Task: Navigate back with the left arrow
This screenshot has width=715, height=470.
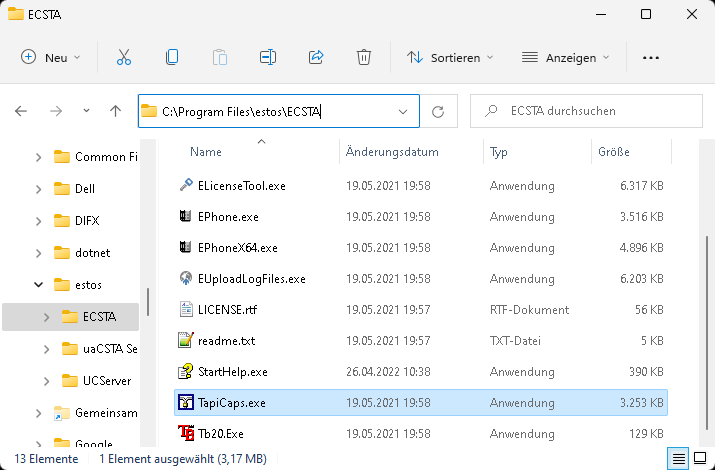Action: point(21,112)
